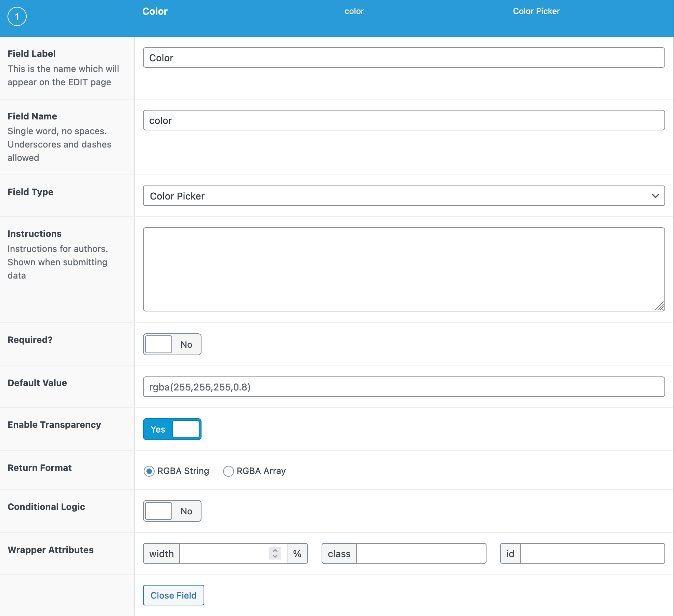Toggle Conditional Logic switch
The height and width of the screenshot is (616, 674).
[172, 511]
